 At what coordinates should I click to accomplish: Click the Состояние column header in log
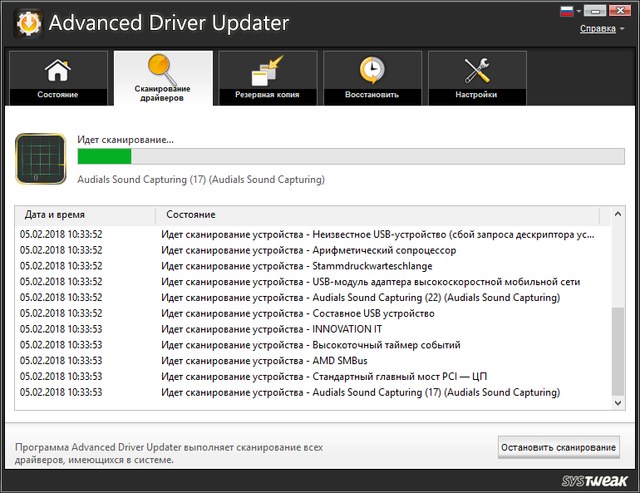[x=378, y=215]
